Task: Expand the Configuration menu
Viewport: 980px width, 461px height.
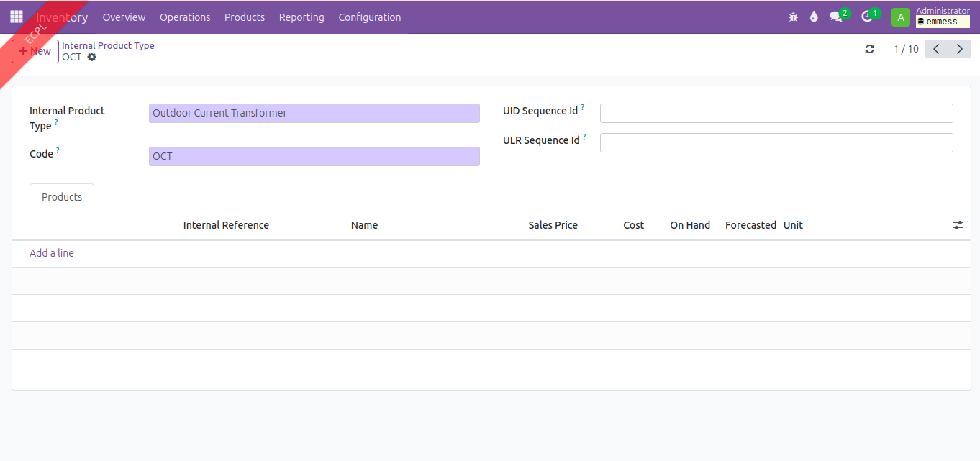Action: tap(369, 17)
